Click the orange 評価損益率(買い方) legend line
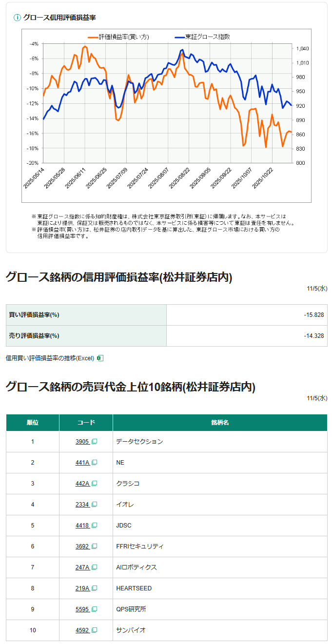This screenshot has height=644, width=332. 93,37
